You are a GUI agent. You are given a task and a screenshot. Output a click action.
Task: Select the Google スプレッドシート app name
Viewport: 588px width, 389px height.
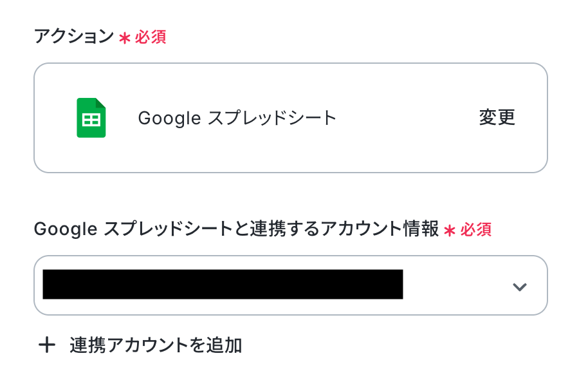237,118
